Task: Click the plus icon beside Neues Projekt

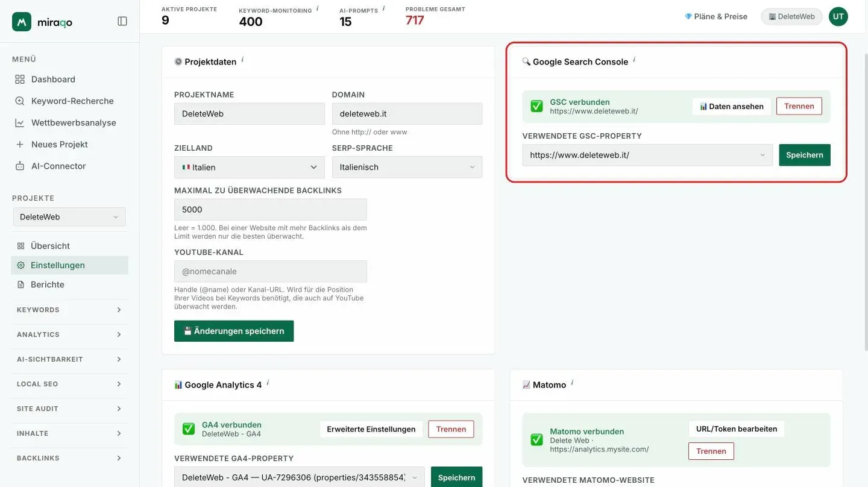Action: point(20,144)
